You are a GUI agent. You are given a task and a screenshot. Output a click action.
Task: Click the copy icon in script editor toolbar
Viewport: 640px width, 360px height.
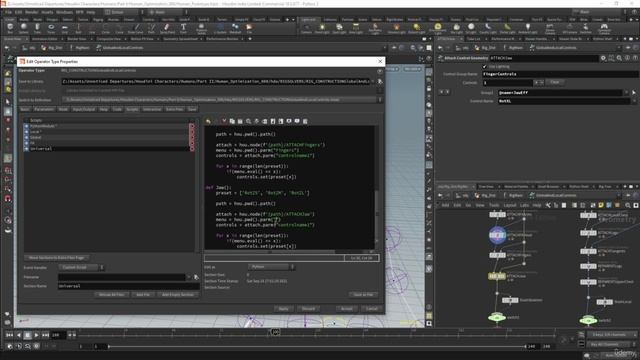(x=232, y=121)
